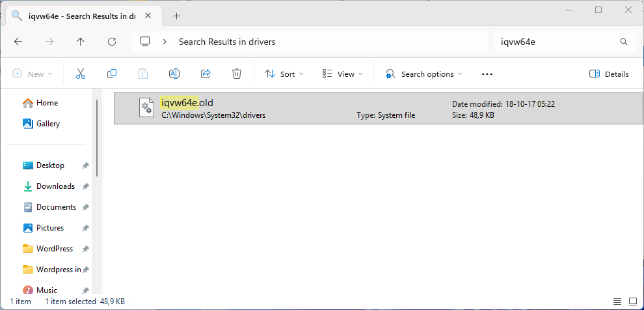Click the navigation pane scrollbar
The width and height of the screenshot is (644, 310).
click(97, 138)
